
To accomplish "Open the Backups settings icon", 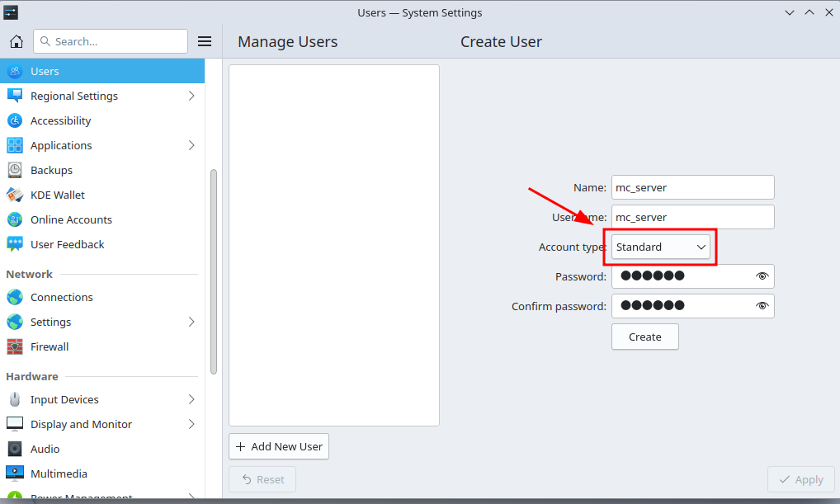I will point(15,170).
